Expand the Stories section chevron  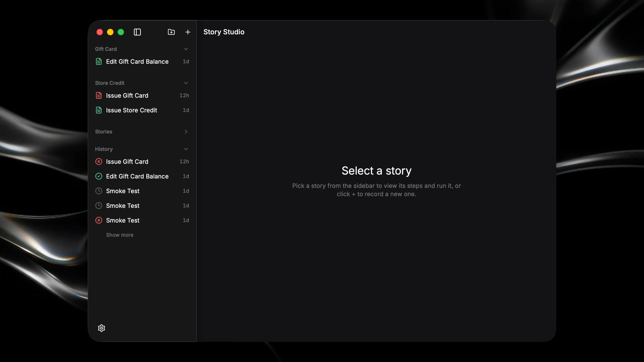[186, 132]
